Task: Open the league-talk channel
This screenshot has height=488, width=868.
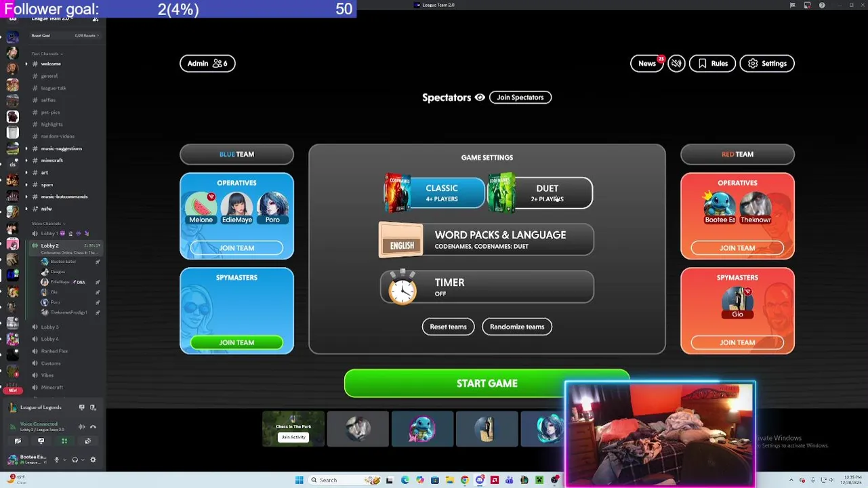Action: [x=54, y=88]
